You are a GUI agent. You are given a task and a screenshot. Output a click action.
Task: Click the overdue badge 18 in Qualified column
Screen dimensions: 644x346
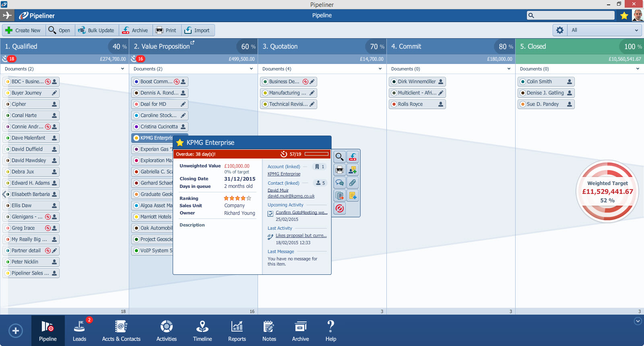(12, 59)
